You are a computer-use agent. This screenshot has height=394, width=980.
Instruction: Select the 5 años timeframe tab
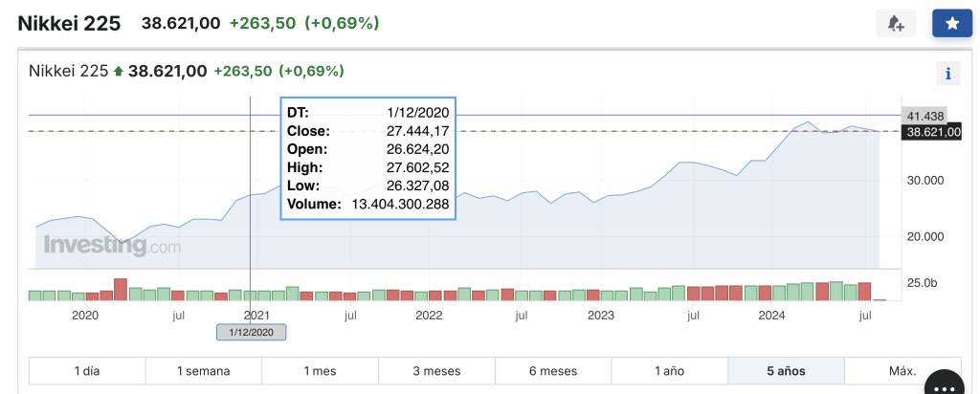(x=786, y=371)
